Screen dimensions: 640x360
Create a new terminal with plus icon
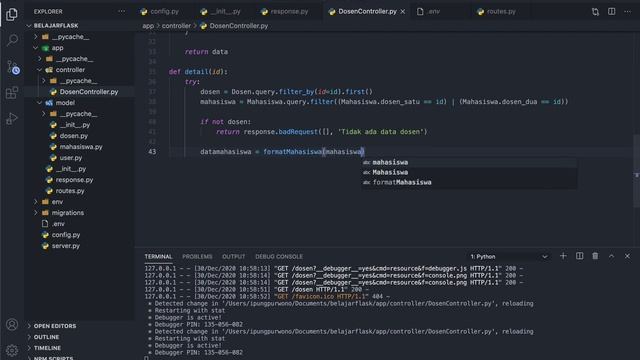tap(563, 256)
